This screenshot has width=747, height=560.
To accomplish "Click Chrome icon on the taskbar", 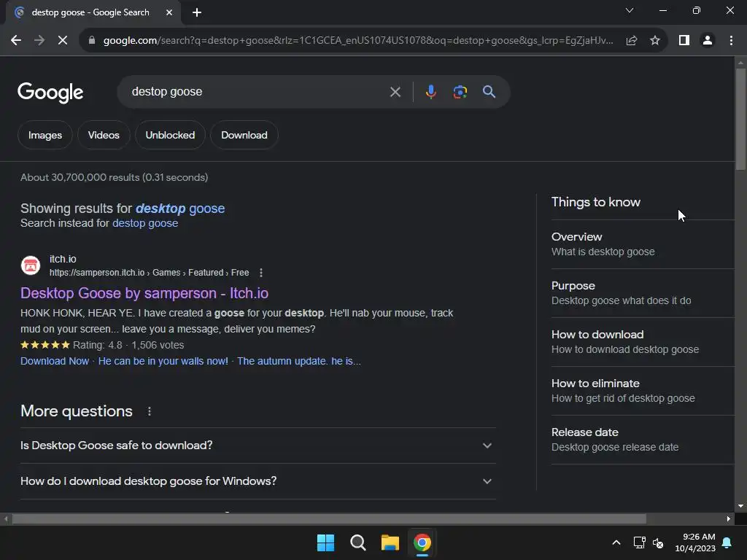I will 422,542.
